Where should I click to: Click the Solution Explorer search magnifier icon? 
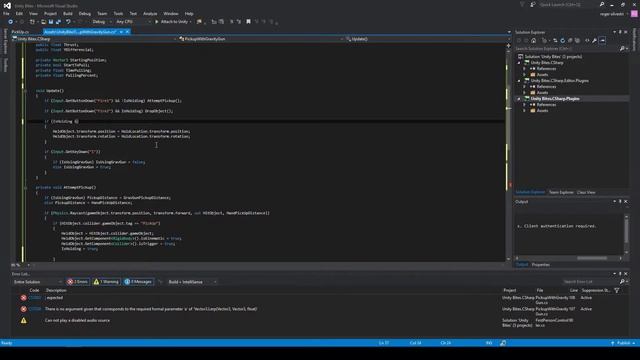tap(622, 49)
